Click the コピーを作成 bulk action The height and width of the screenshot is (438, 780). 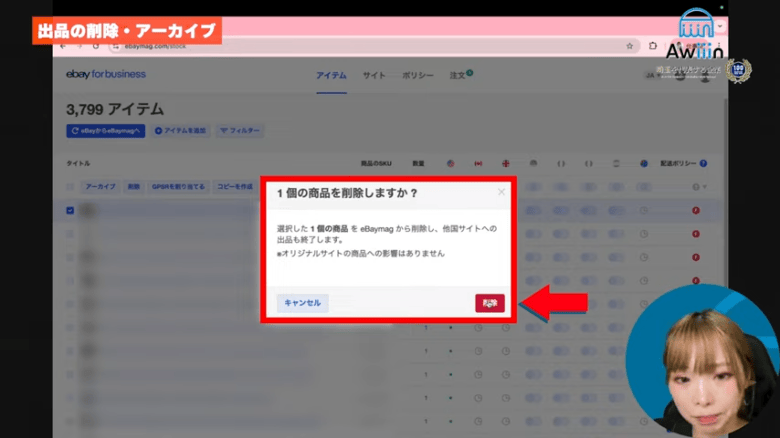tap(235, 187)
